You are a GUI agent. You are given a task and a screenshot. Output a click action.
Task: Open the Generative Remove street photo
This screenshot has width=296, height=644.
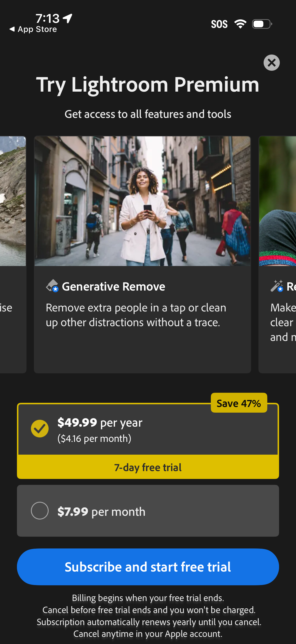(142, 201)
